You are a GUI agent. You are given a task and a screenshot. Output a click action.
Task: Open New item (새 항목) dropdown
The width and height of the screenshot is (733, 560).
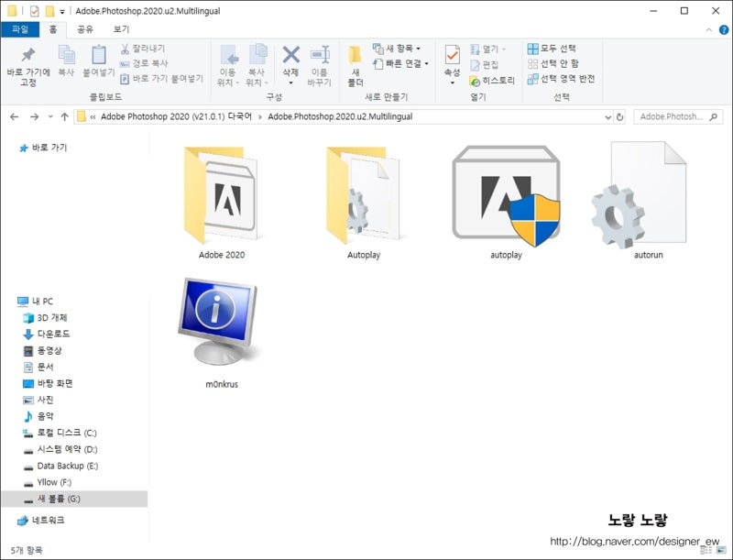pyautogui.click(x=397, y=49)
